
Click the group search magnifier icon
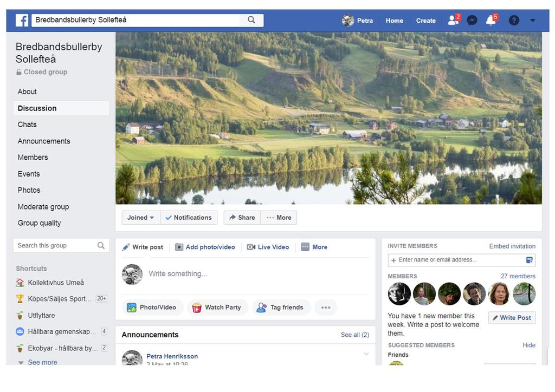101,245
